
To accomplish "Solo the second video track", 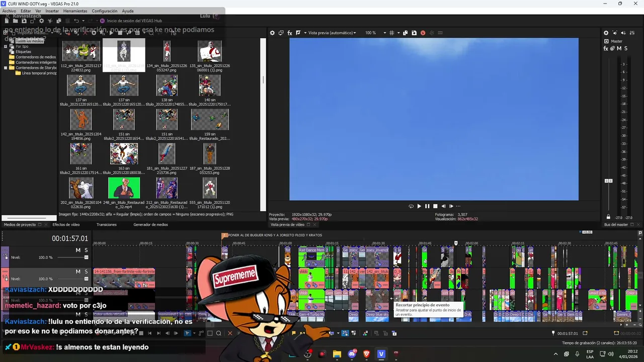I will 86,271.
